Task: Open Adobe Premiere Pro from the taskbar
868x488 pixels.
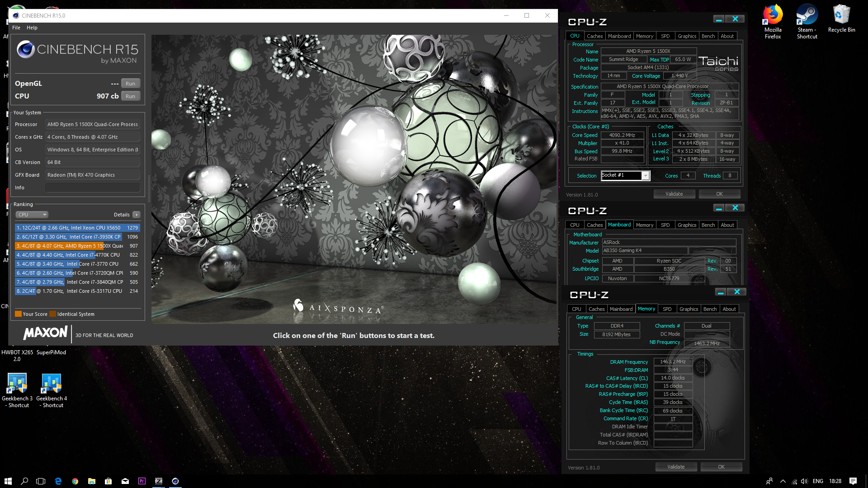Action: coord(142,481)
